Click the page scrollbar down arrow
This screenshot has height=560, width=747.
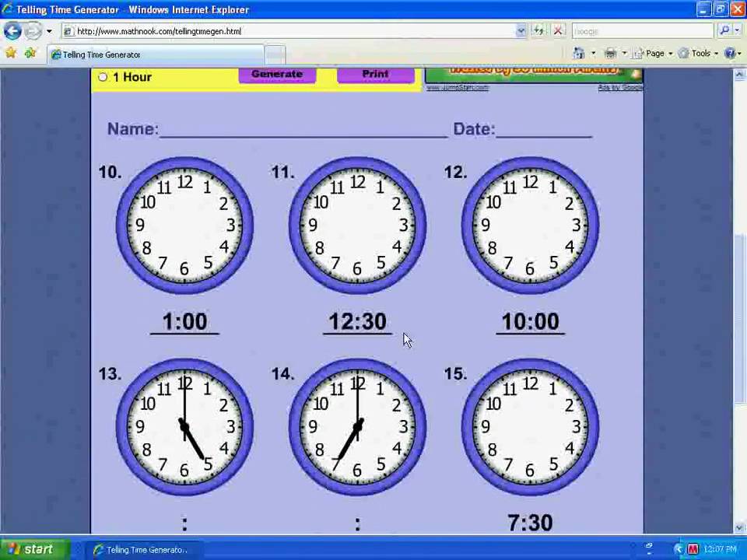coord(740,527)
